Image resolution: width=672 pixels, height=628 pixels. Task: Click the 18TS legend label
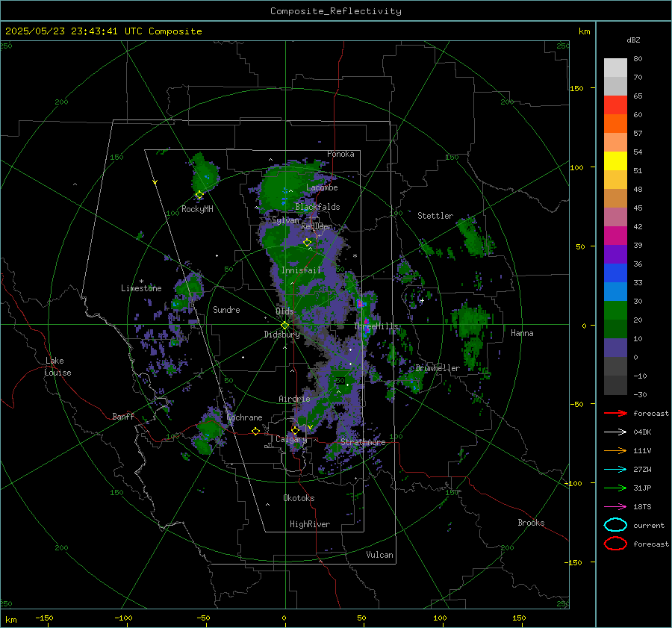[642, 507]
